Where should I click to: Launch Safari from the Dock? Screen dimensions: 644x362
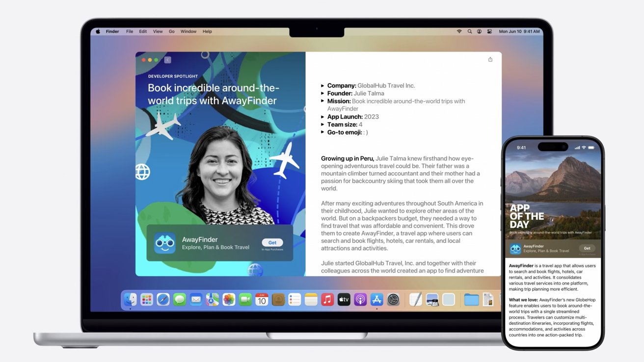click(x=163, y=300)
